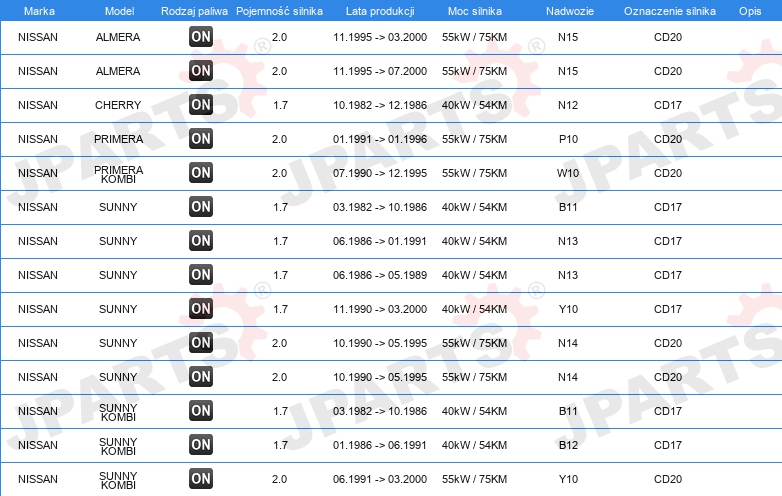Click the ON icon in the SUNNY KOMBI B11 row
Screen dimensions: 782x496
(200, 411)
